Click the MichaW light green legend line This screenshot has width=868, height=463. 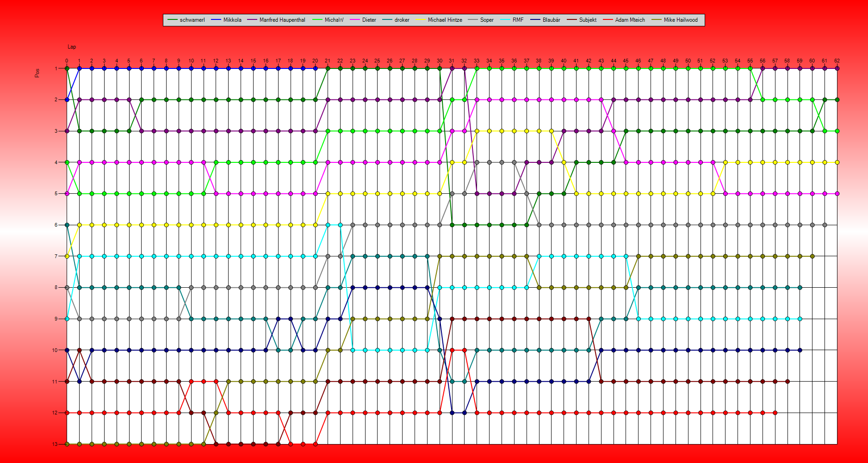tap(318, 20)
